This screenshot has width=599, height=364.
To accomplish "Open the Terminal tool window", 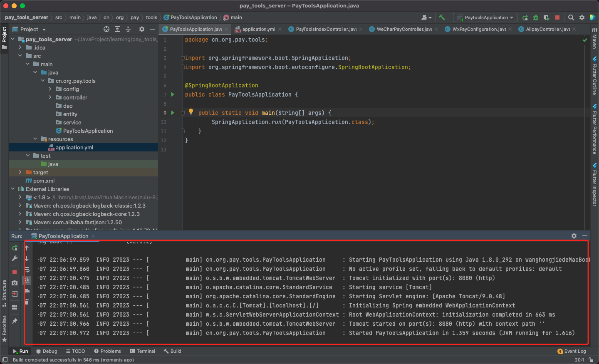I will (142, 351).
